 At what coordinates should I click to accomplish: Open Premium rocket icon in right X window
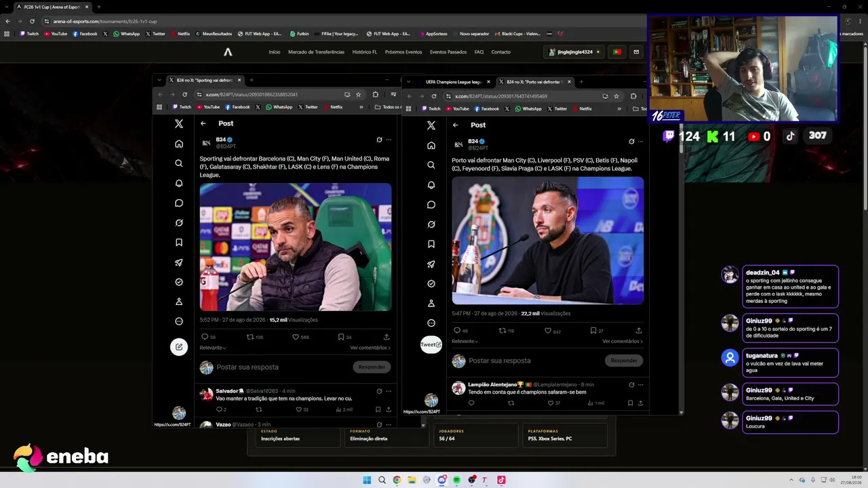(x=431, y=264)
